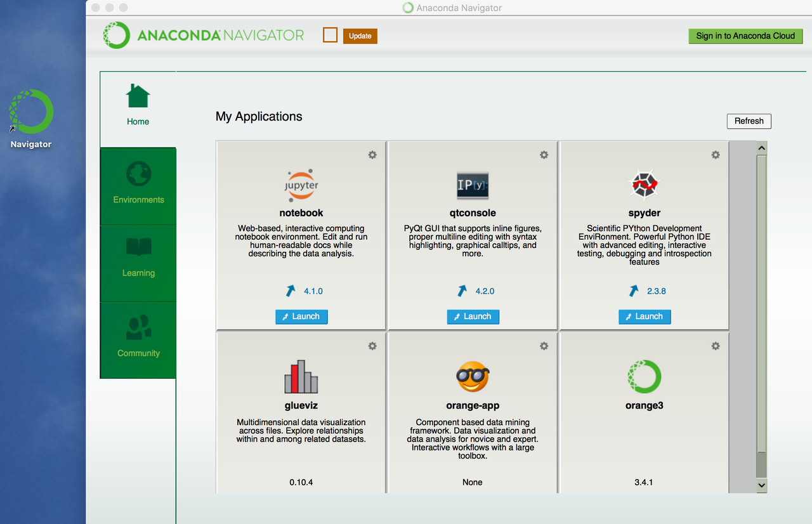Click the Anaconda Navigator header logo
This screenshot has height=524, width=812.
pyautogui.click(x=203, y=36)
